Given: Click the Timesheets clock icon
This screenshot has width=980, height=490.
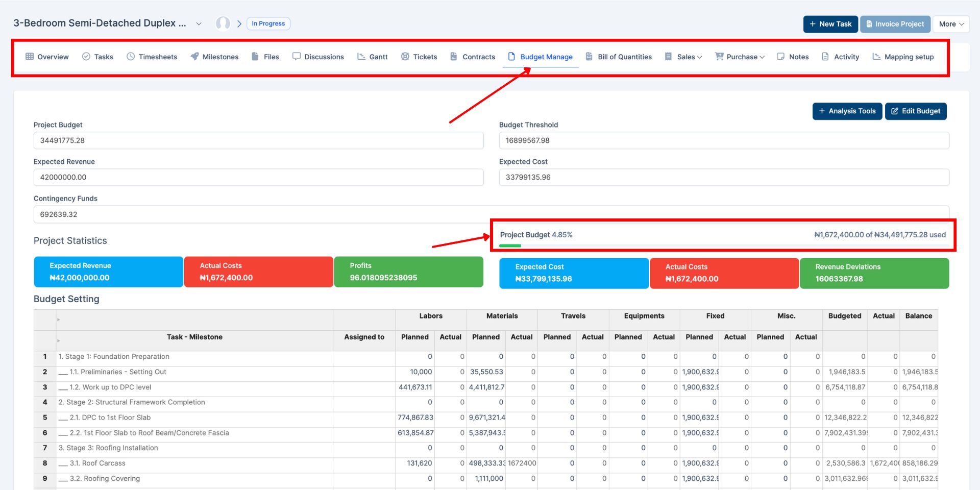Looking at the screenshot, I should coord(131,57).
